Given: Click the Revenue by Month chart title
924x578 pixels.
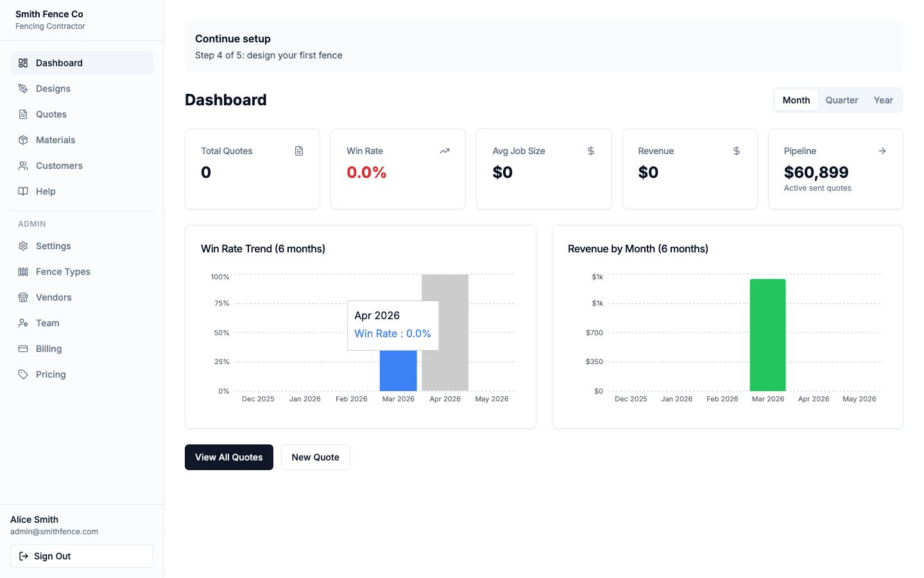Looking at the screenshot, I should (x=638, y=249).
